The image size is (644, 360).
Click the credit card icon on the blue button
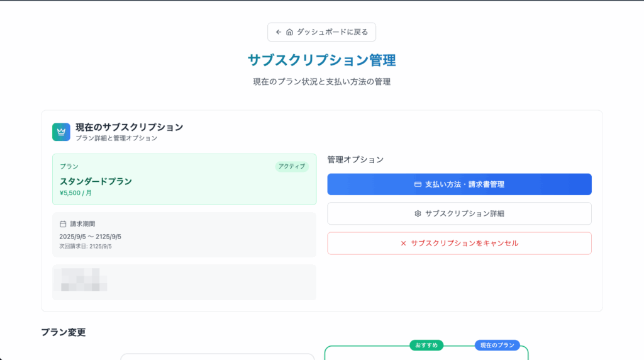coord(418,184)
